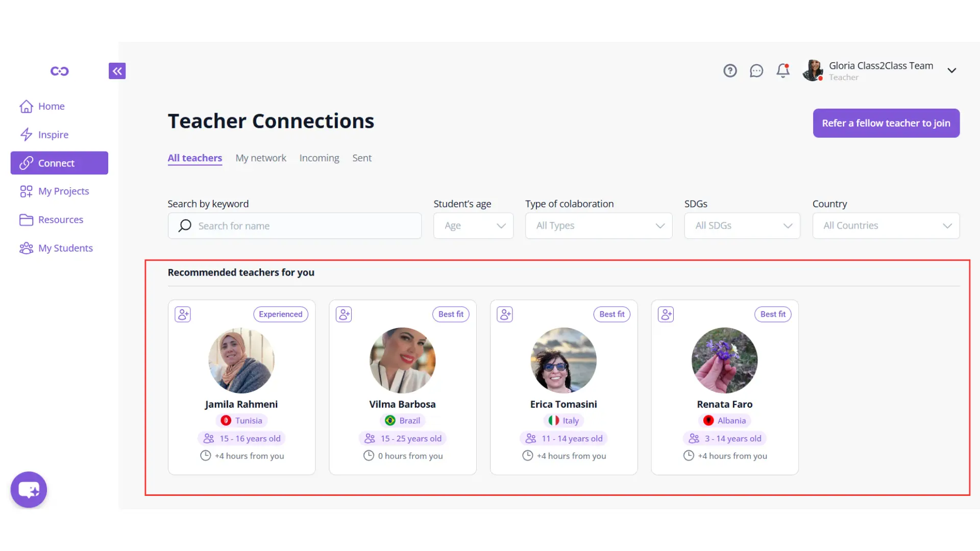Click the 11 - 14 years old tag
Image resolution: width=980 pixels, height=551 pixels.
pos(563,438)
